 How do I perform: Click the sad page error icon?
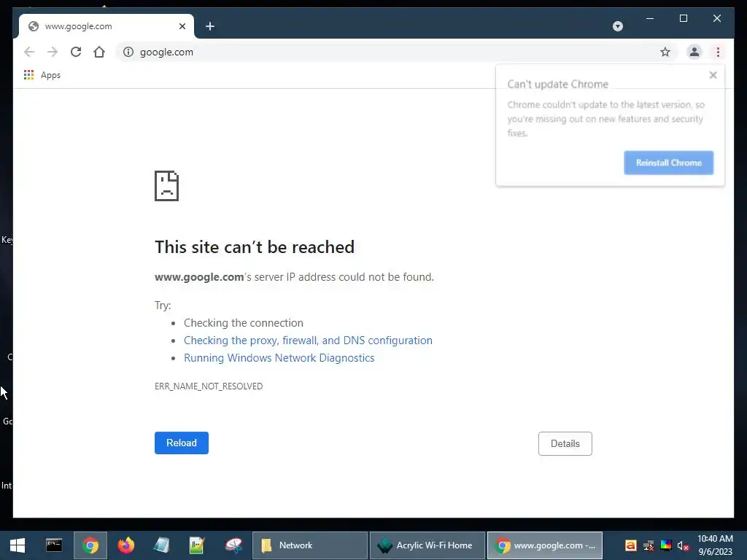click(167, 186)
